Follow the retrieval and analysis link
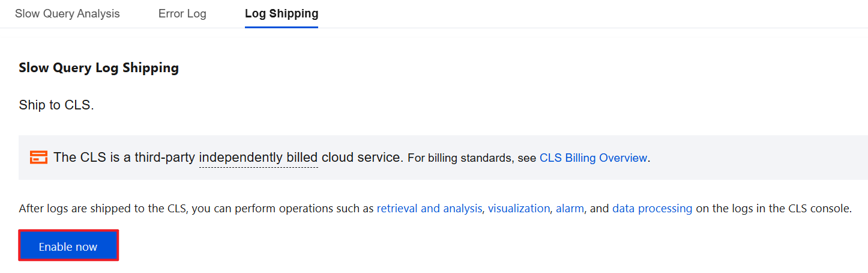 (429, 209)
